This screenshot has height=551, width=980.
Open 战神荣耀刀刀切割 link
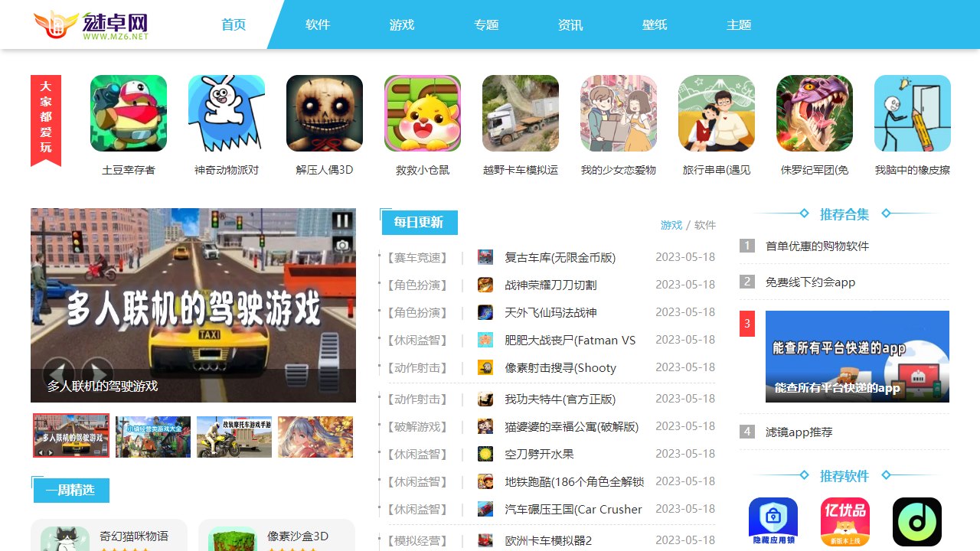[550, 285]
